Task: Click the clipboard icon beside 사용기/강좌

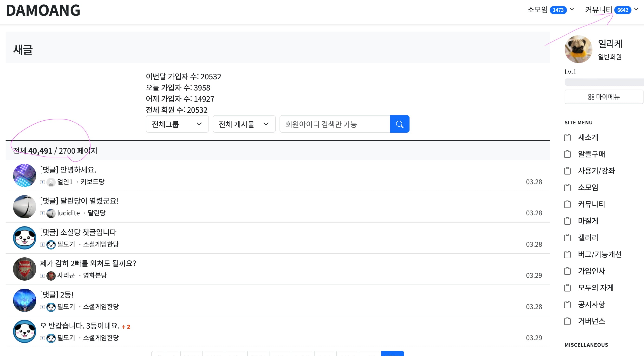Action: click(x=567, y=171)
